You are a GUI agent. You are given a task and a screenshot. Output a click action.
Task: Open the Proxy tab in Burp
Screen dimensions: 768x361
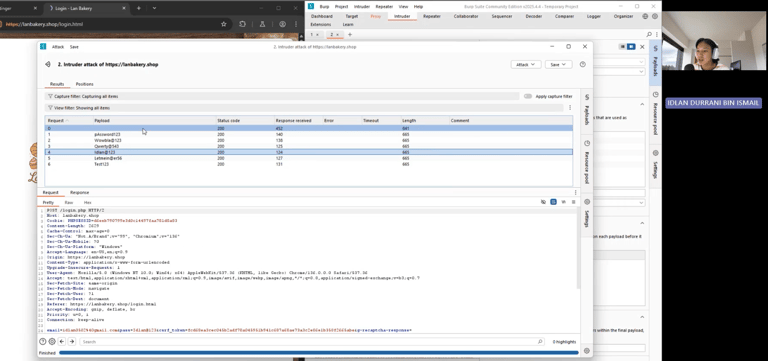tap(376, 16)
